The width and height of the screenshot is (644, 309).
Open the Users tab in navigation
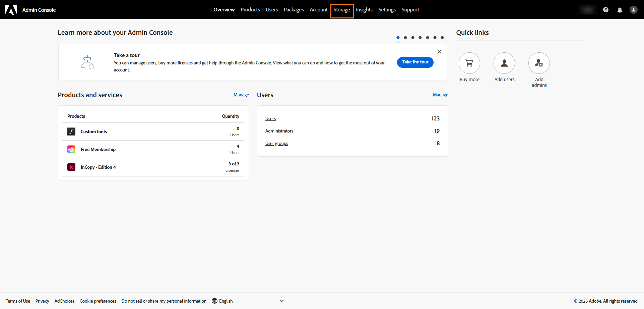(272, 10)
